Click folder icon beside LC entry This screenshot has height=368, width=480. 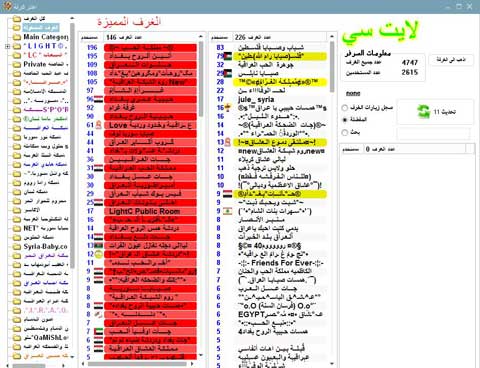click(17, 55)
